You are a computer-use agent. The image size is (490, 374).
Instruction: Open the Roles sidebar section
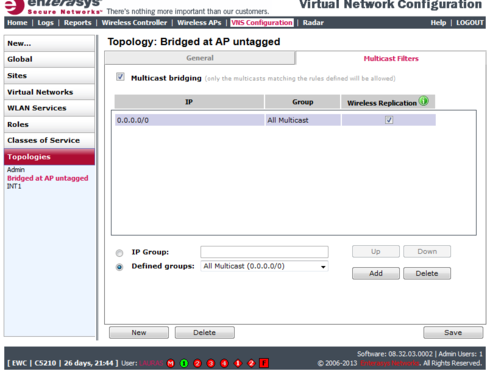[49, 124]
